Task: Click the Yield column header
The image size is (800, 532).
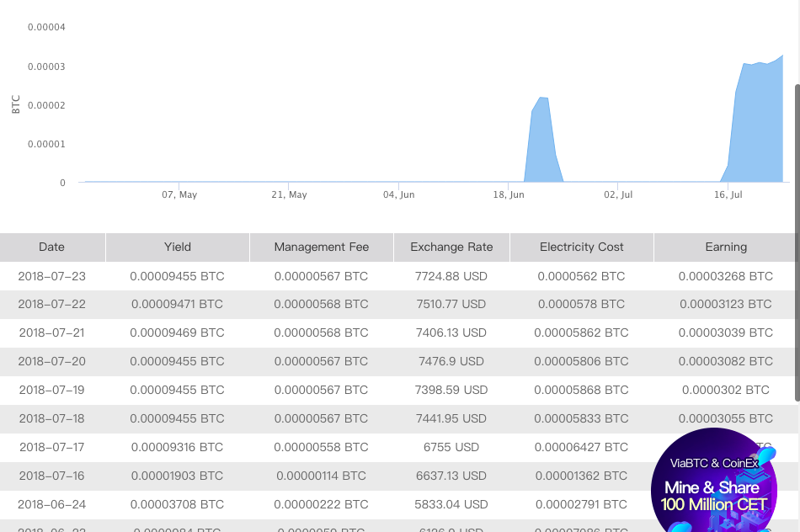Action: pos(177,247)
